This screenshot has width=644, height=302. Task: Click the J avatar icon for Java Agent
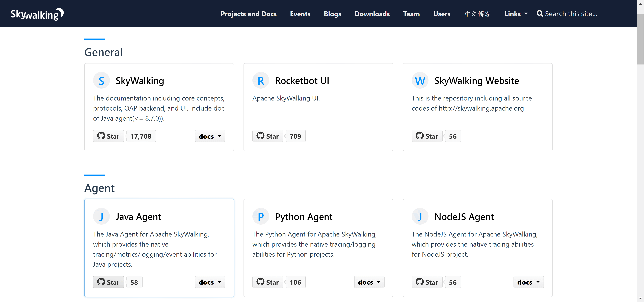click(x=101, y=216)
